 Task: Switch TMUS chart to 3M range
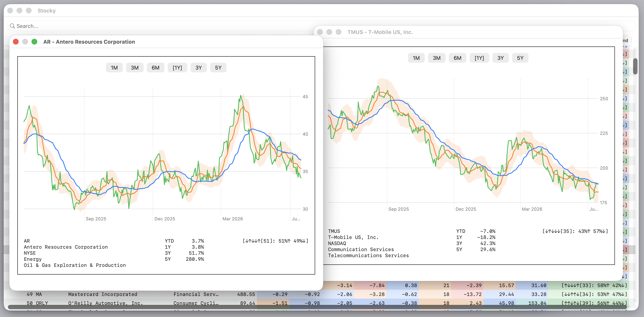click(437, 58)
